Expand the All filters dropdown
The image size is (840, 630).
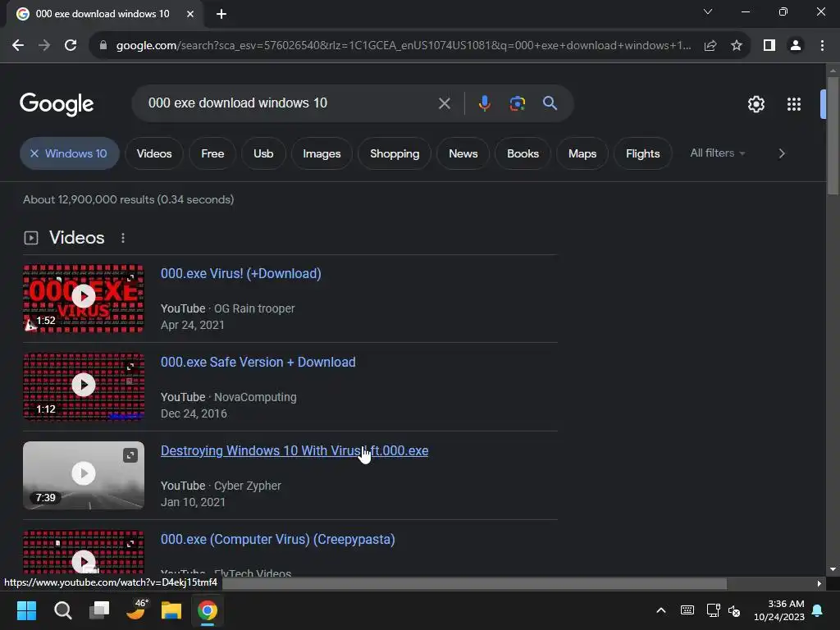coord(717,153)
